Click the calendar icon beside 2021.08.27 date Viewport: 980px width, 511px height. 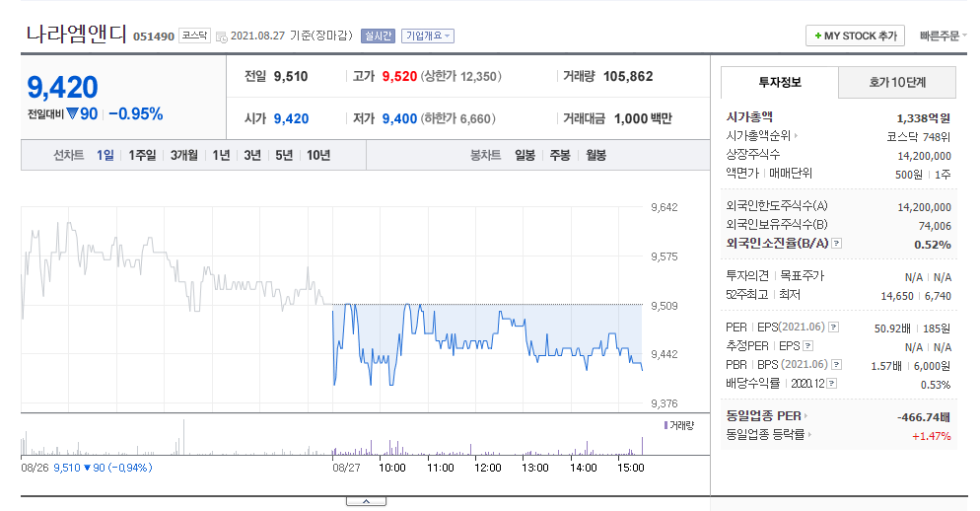click(x=221, y=36)
